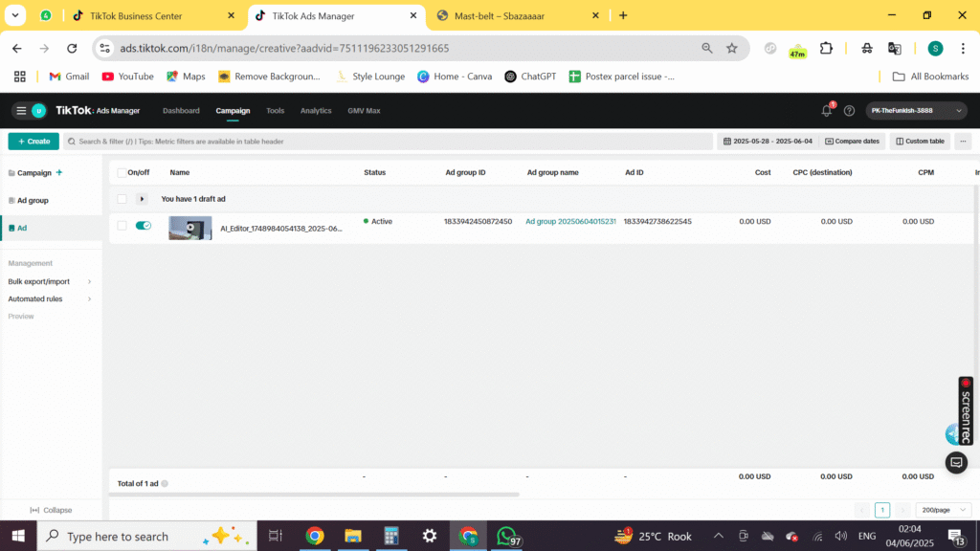Open the PK-TheFunkish account dropdown

916,111
